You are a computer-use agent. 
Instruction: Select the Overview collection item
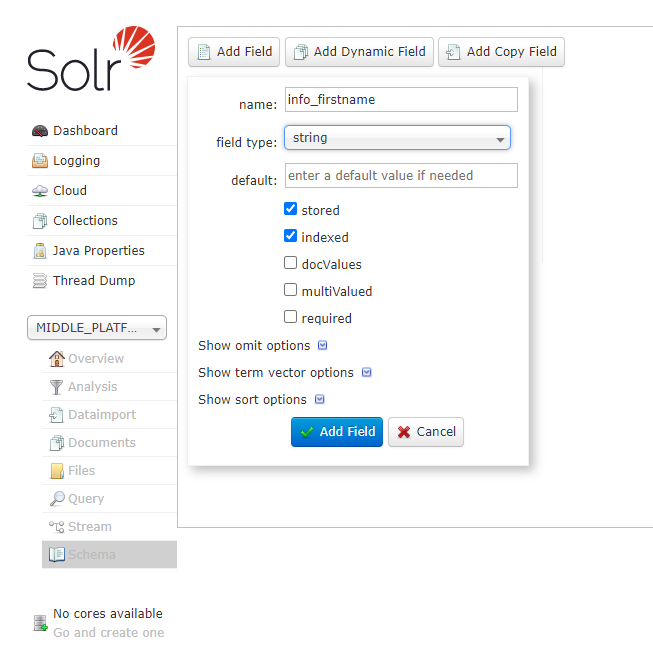pos(109,359)
